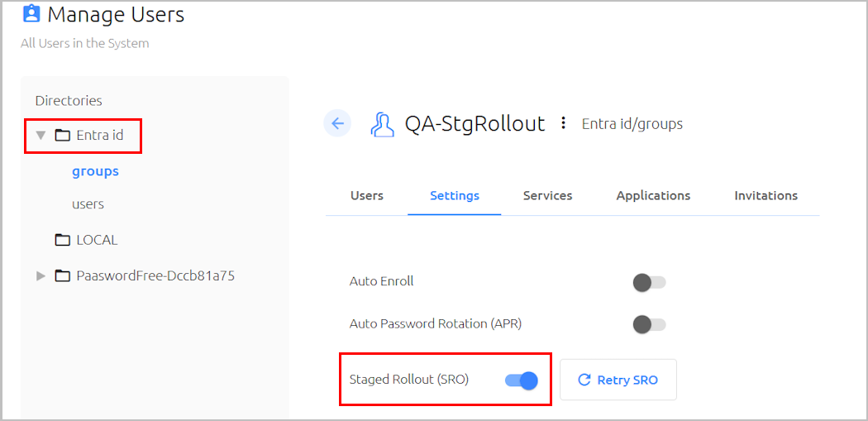Screen dimensions: 868x421
Task: Click the back arrow button
Action: tap(337, 123)
